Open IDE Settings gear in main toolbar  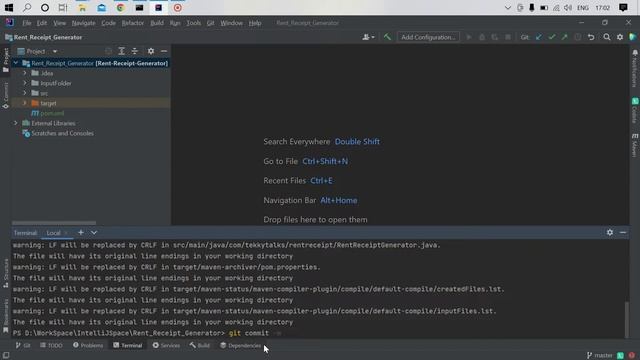pyautogui.click(x=620, y=37)
